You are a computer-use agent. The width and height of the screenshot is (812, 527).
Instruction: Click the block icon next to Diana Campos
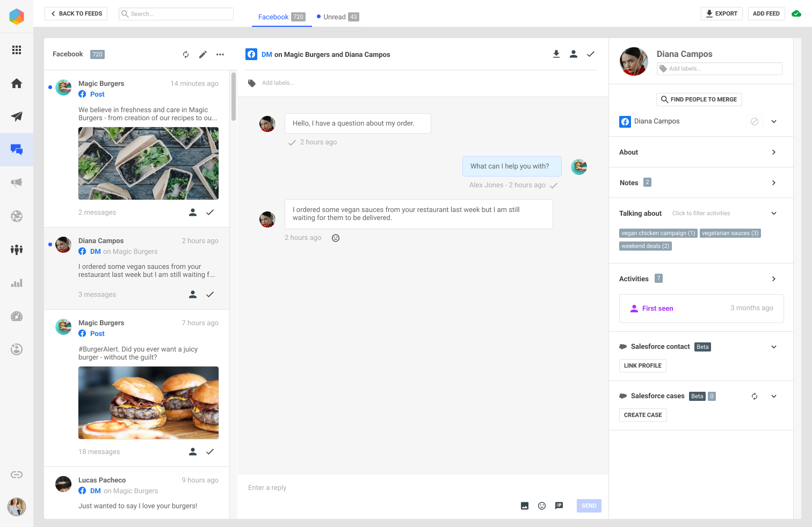tap(755, 122)
